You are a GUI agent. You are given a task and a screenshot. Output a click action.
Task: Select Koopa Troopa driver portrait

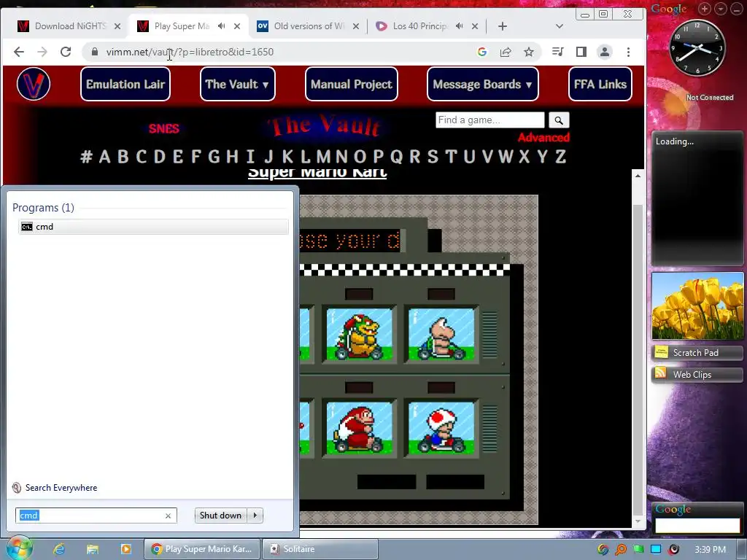point(441,335)
